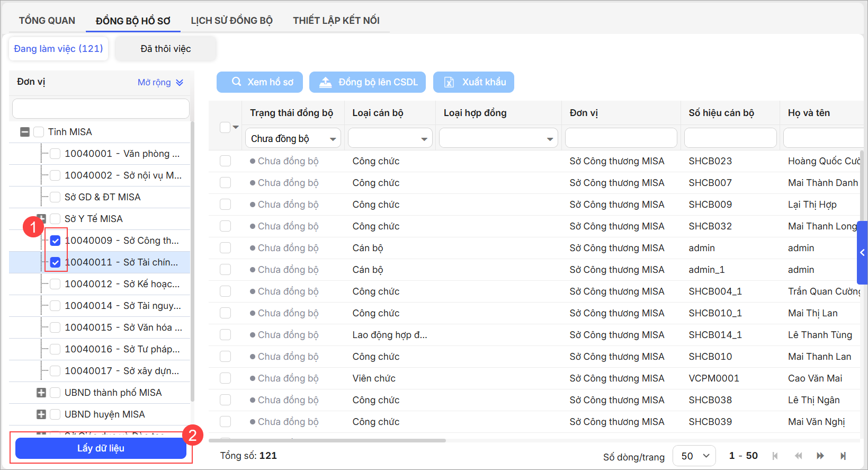
Task: Check the Sở GD & ĐT MISA unit
Action: point(55,197)
